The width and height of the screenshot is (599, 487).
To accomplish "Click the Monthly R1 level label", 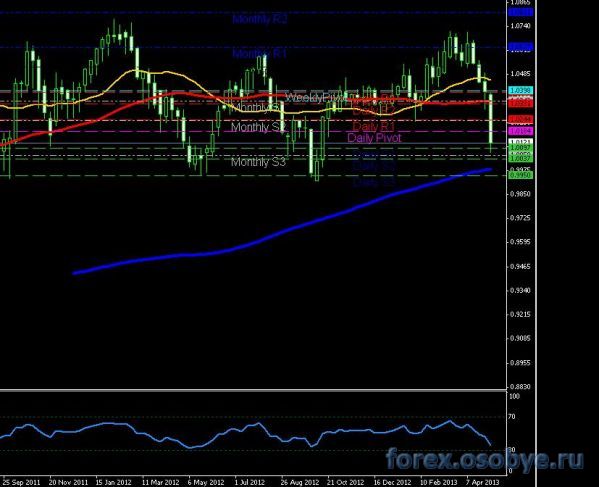I will [x=260, y=53].
